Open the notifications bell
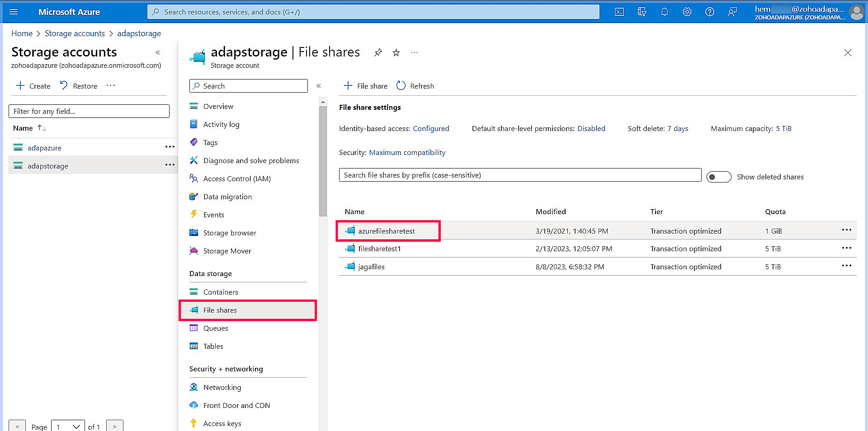This screenshot has width=868, height=431. coord(664,12)
